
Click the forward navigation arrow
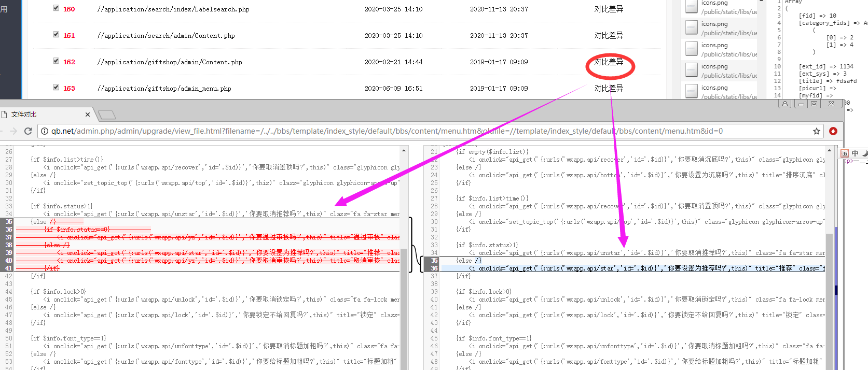pos(13,131)
